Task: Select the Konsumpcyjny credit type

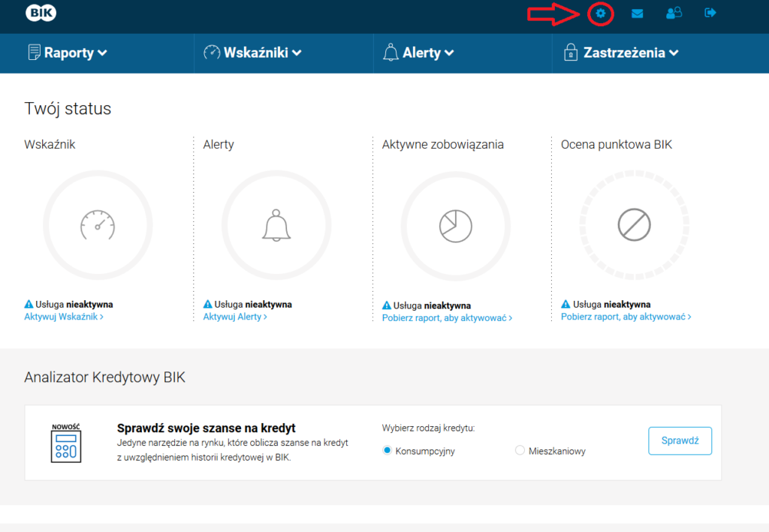Action: 387,450
